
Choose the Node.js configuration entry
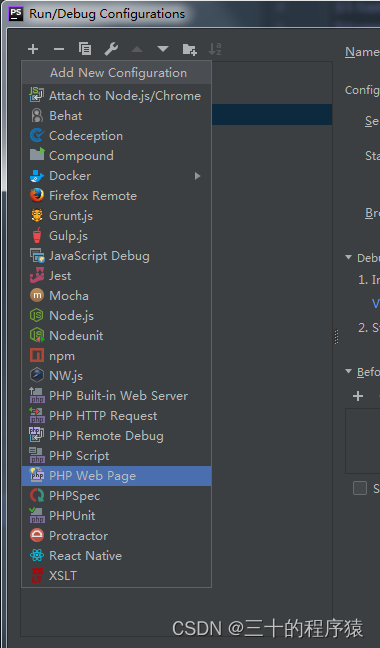point(116,316)
